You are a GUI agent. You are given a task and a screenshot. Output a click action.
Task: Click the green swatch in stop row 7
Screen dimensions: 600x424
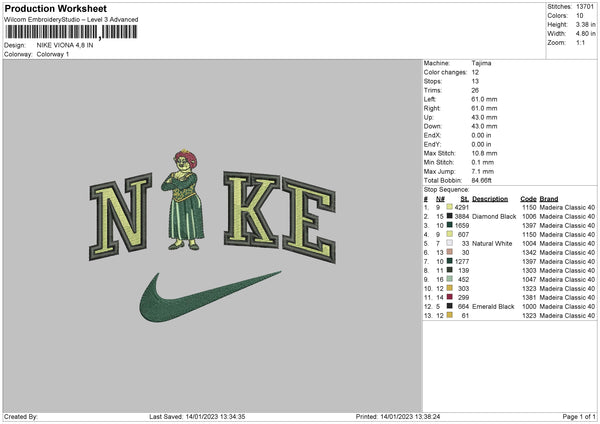(450, 261)
